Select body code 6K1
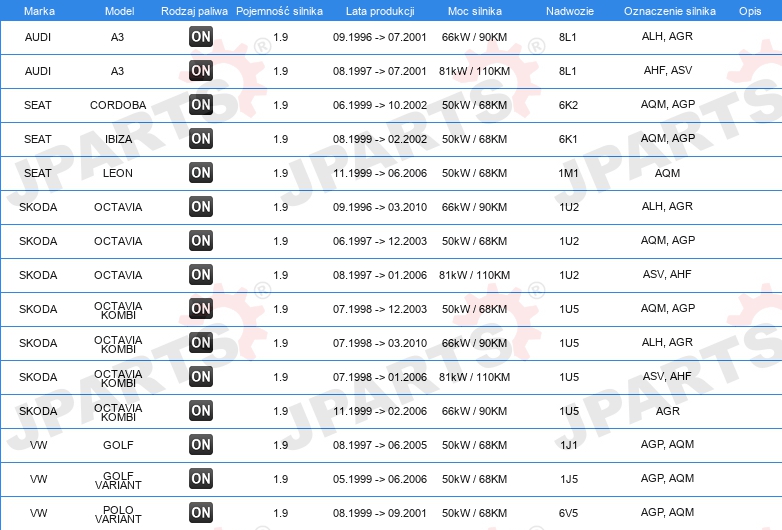This screenshot has width=782, height=530. pos(568,139)
